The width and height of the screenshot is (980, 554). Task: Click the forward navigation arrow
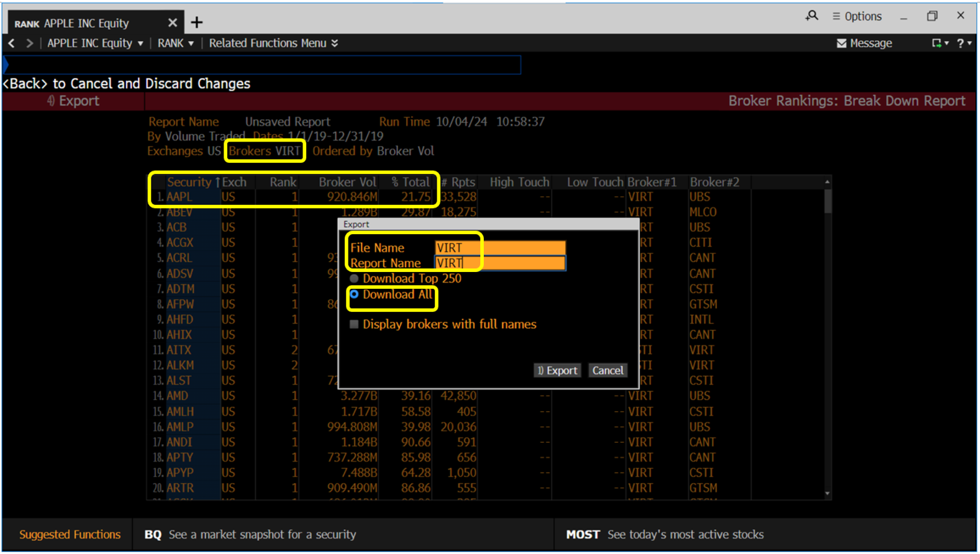29,43
